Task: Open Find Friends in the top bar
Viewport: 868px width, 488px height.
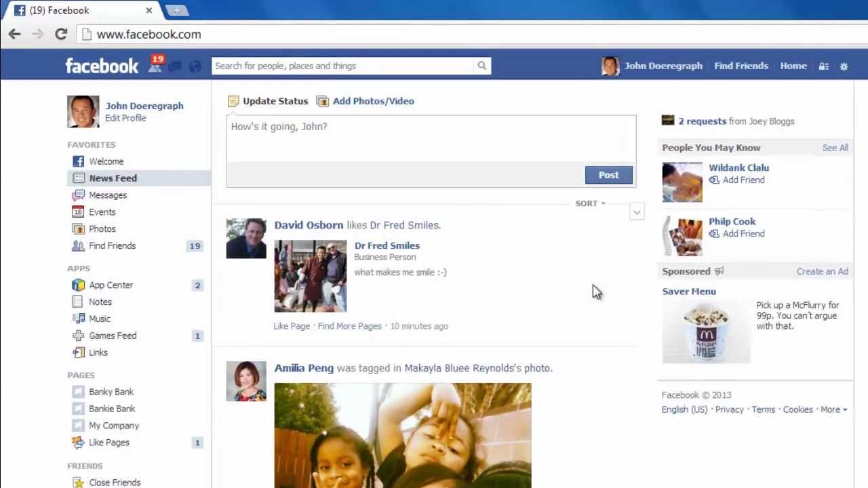Action: click(741, 66)
